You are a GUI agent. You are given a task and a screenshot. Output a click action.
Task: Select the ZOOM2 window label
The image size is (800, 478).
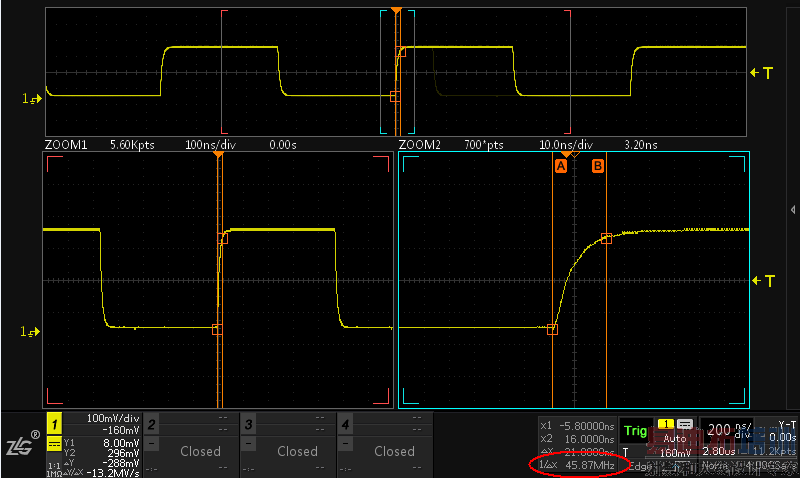419,145
